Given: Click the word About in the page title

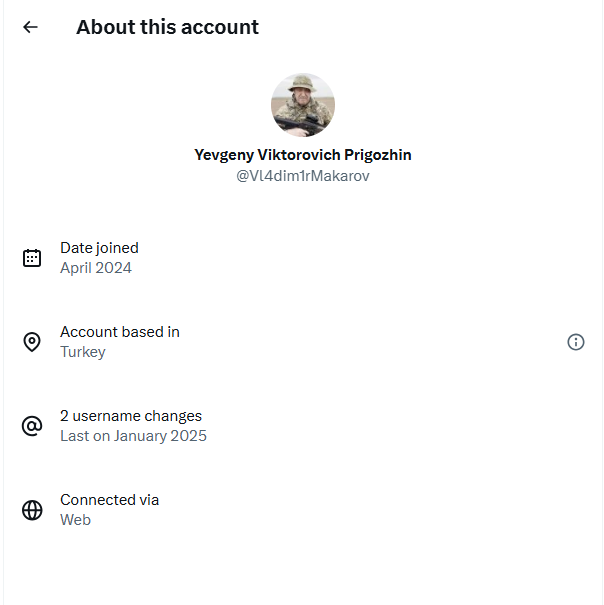Looking at the screenshot, I should 106,27.
